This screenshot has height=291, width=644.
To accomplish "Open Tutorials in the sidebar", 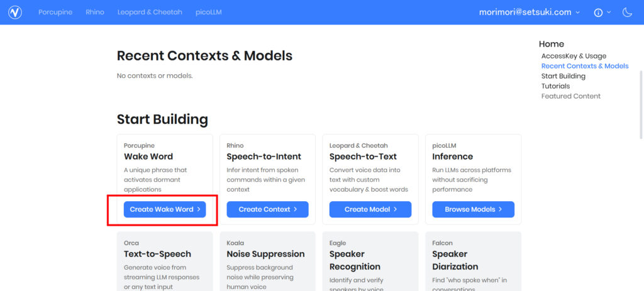I will coord(555,86).
